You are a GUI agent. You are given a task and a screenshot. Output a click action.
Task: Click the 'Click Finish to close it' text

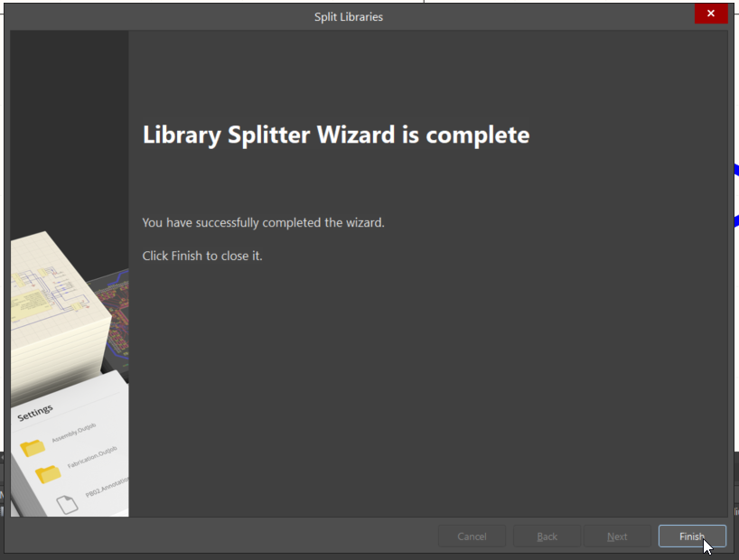point(202,256)
